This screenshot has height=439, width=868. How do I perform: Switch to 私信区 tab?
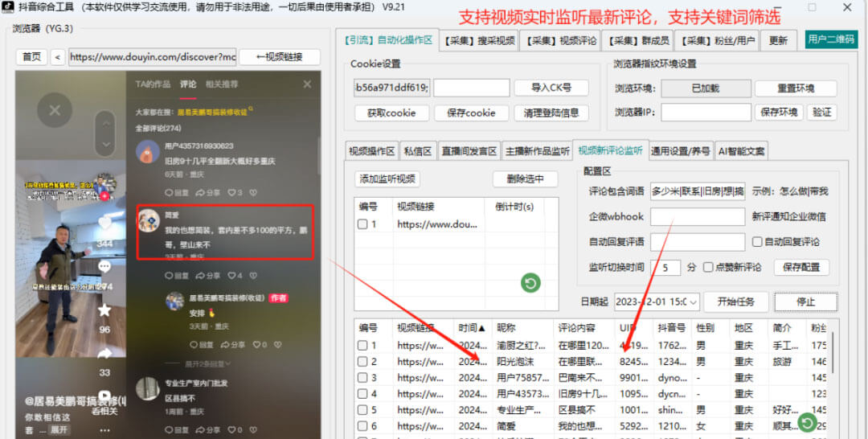coord(418,150)
